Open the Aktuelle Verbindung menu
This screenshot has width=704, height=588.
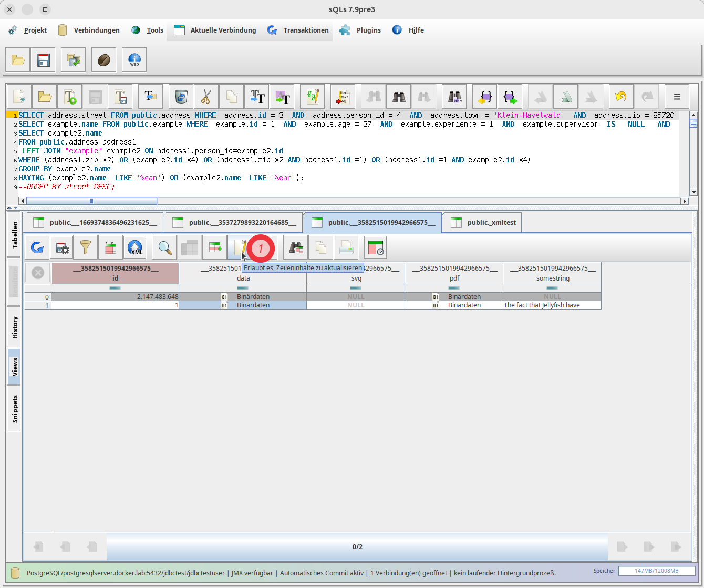pyautogui.click(x=215, y=30)
